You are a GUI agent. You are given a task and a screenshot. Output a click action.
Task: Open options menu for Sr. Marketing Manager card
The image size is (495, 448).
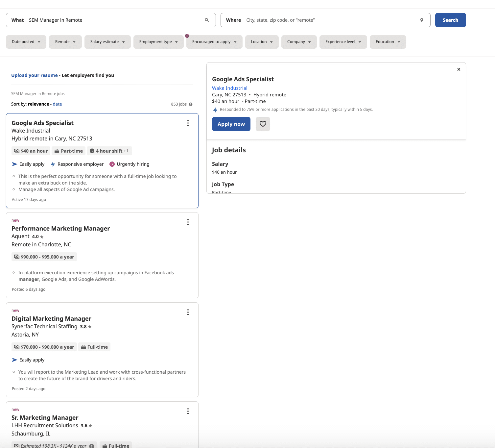(x=188, y=411)
